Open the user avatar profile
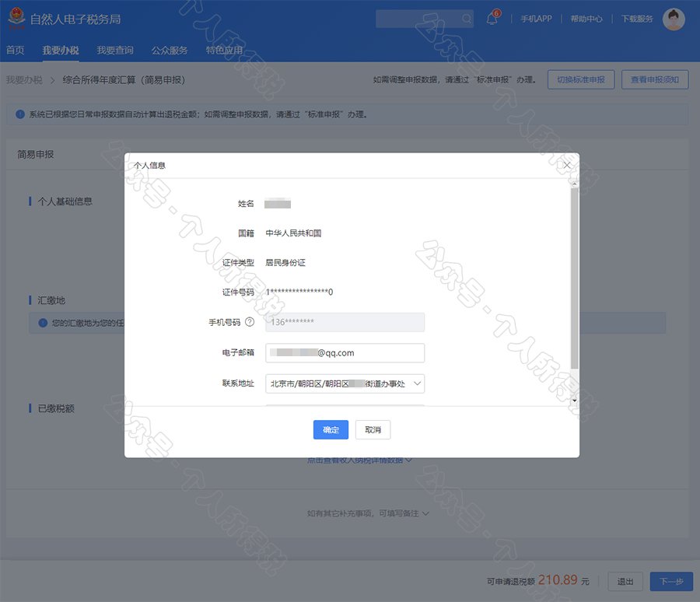This screenshot has width=700, height=602. click(674, 19)
